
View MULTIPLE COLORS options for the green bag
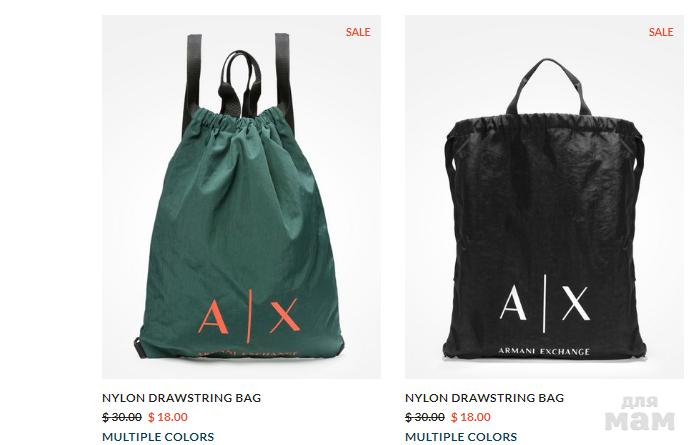point(158,437)
